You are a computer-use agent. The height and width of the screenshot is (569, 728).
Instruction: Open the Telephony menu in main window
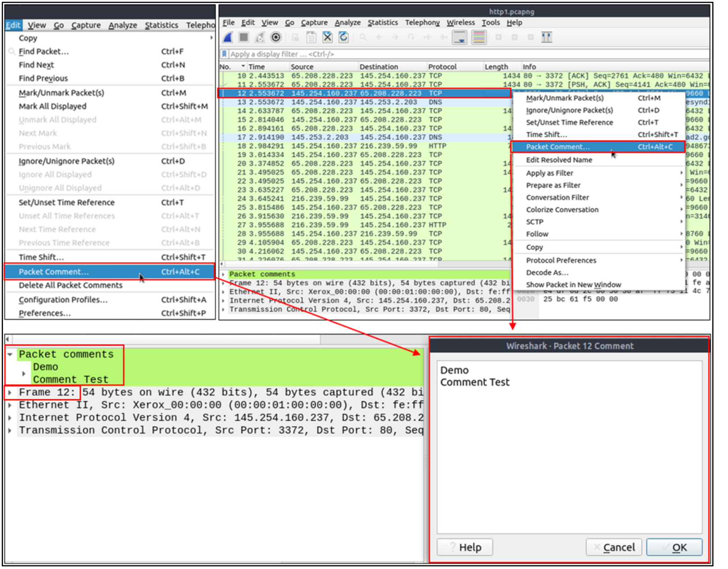coord(422,22)
